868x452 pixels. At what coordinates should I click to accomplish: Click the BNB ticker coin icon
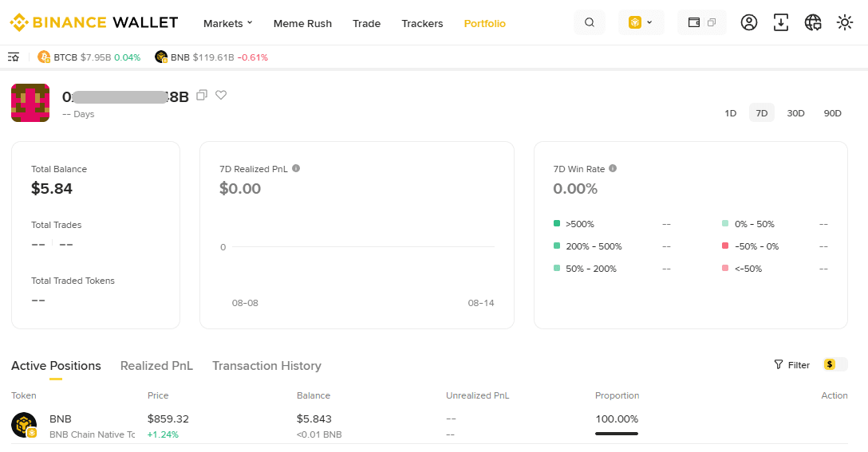(161, 57)
